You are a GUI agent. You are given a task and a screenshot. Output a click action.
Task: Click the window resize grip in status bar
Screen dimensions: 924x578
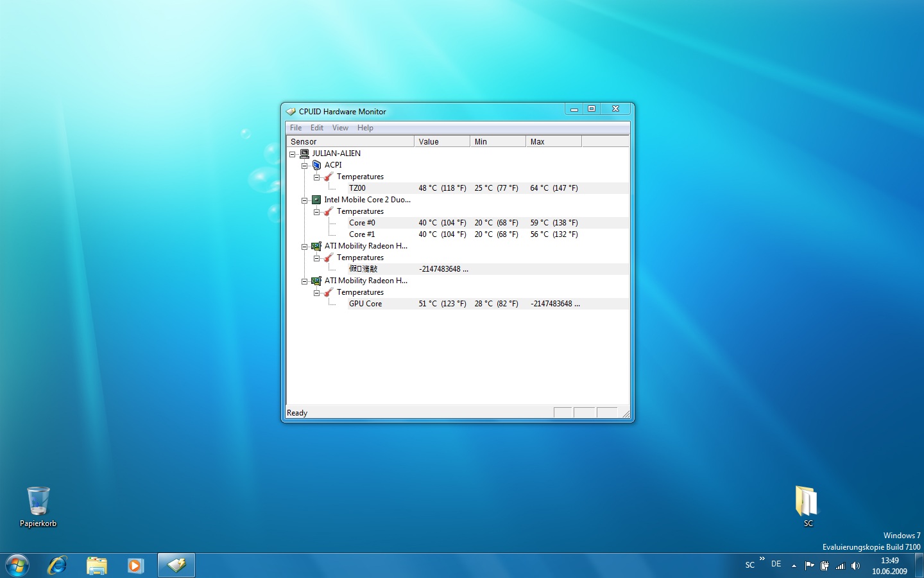(x=626, y=414)
